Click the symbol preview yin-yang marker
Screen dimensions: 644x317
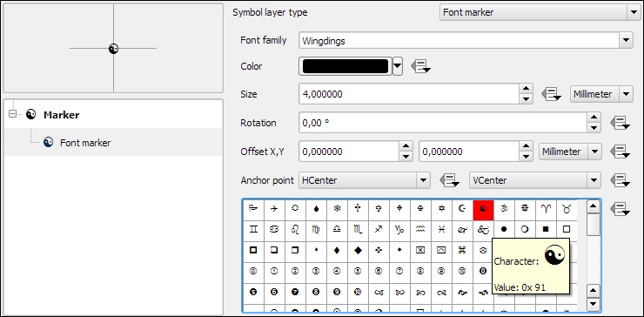click(114, 49)
